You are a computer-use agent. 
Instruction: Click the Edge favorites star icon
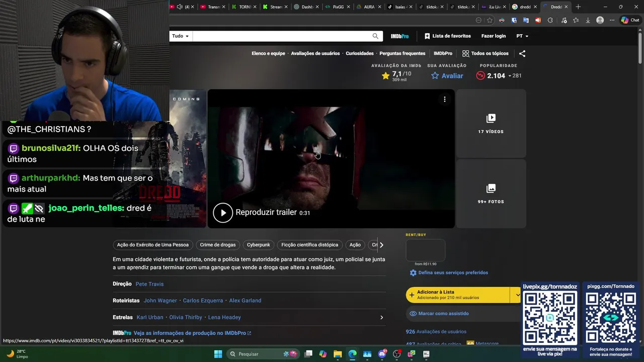pyautogui.click(x=490, y=20)
